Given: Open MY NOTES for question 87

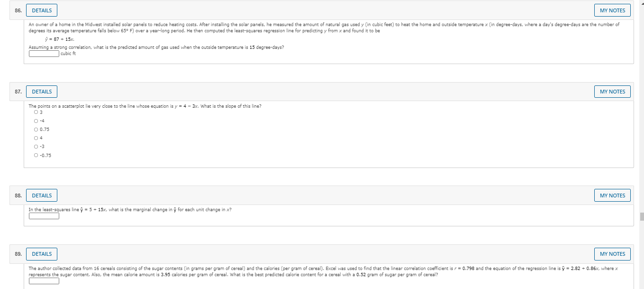Looking at the screenshot, I should 612,91.
